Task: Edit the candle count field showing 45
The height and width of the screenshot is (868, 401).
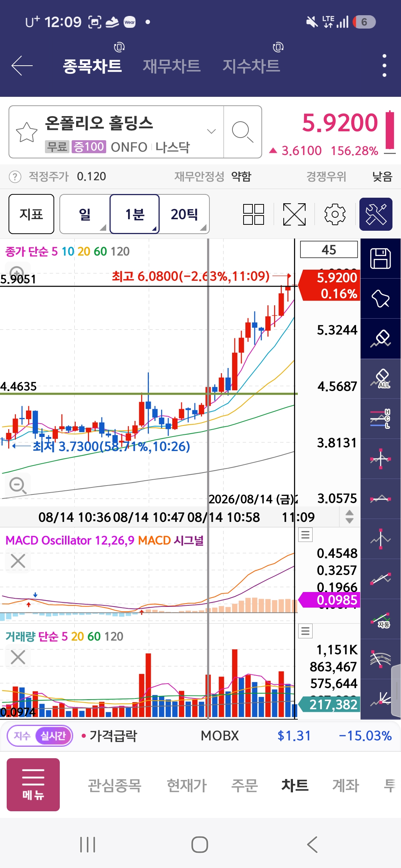Action: coord(329,250)
